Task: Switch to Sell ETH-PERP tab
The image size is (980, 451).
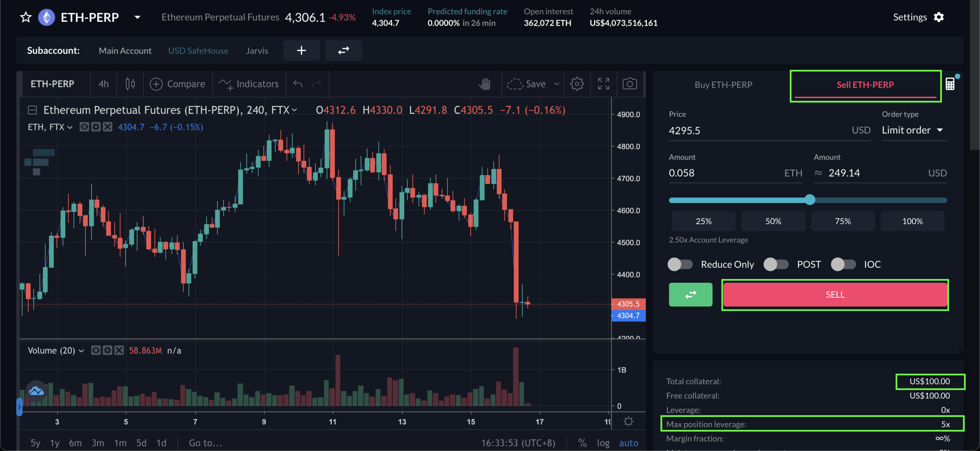Action: (x=865, y=85)
